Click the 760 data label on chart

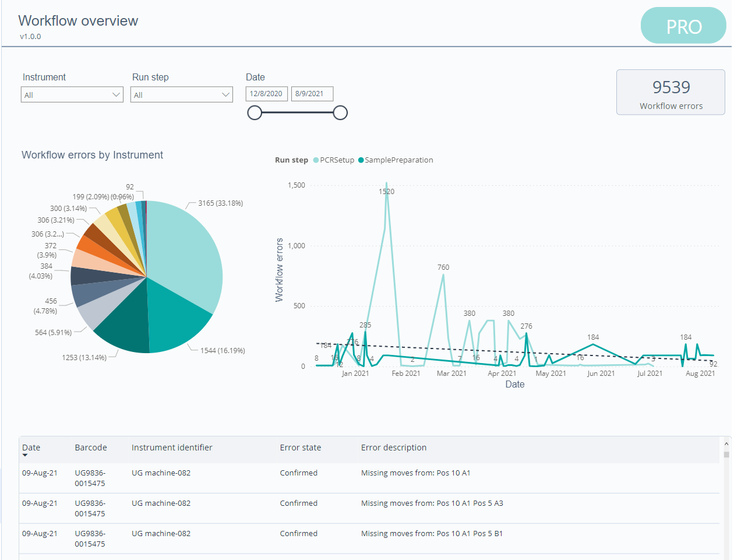click(443, 267)
